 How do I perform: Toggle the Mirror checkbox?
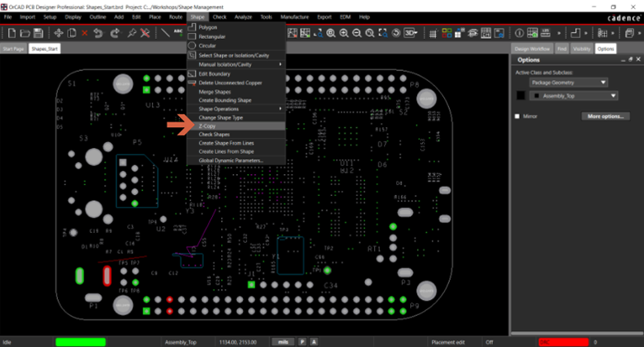[x=517, y=116]
